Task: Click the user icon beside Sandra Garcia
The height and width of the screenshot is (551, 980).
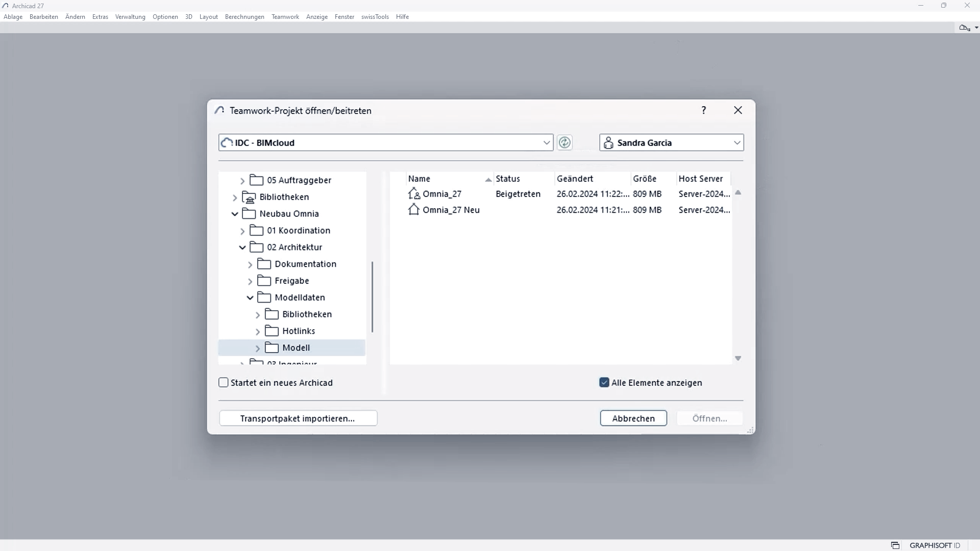Action: click(x=608, y=143)
